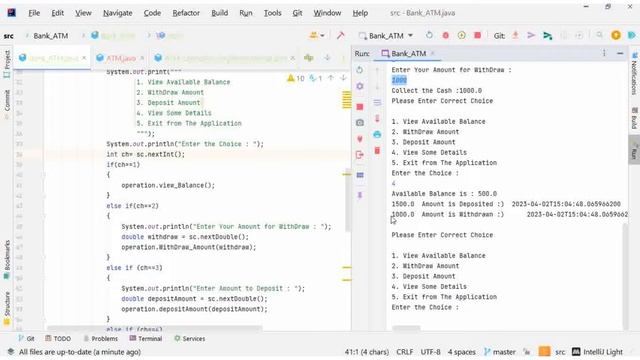Update the project via the Git toolbar arrow
This screenshot has width=640, height=360.
[x=516, y=36]
